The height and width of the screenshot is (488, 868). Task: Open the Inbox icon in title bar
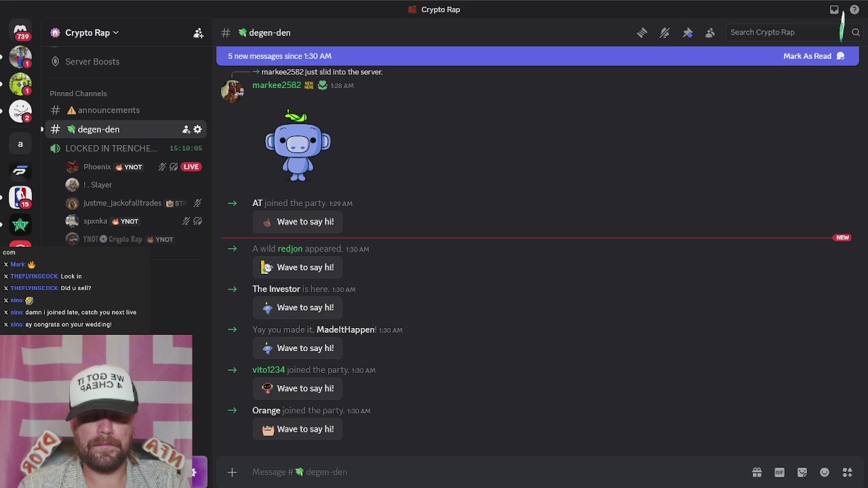click(834, 9)
